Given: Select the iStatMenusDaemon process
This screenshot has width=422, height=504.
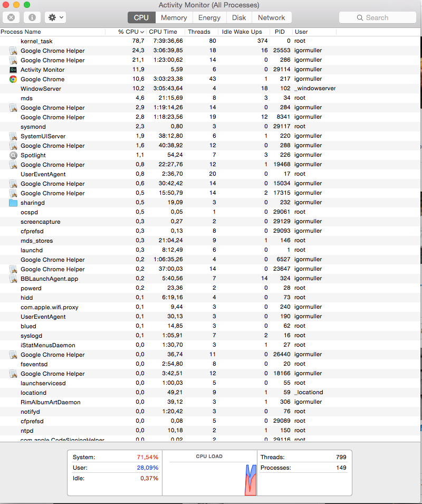Looking at the screenshot, I should point(210,345).
